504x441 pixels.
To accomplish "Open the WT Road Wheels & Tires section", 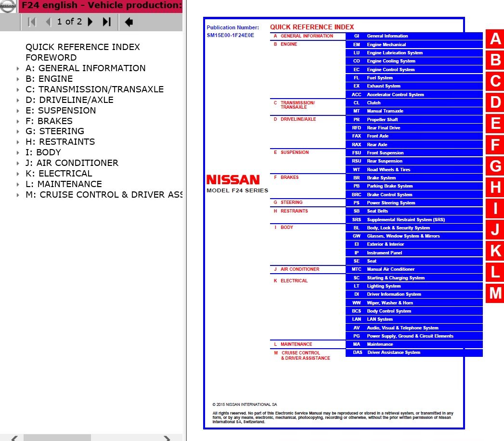I will pyautogui.click(x=414, y=170).
